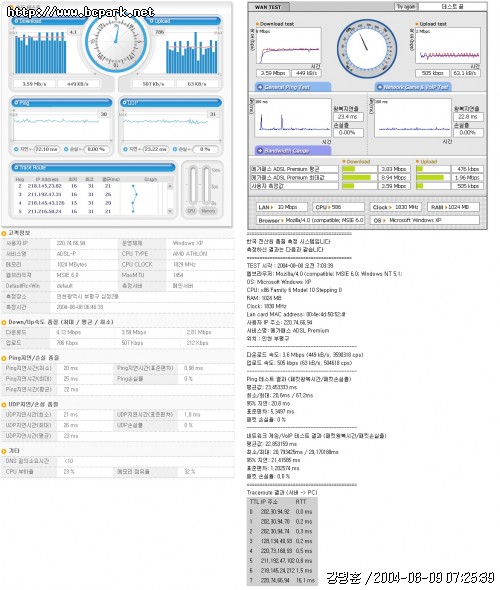Click the 507 Kb/s upload value box
500x590 pixels.
pos(153,84)
